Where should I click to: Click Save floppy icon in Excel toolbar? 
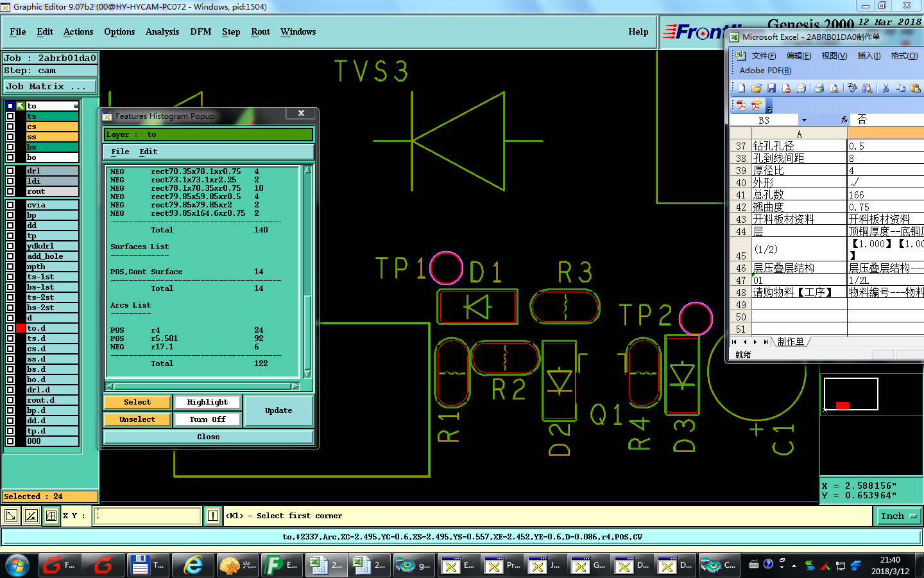(771, 88)
